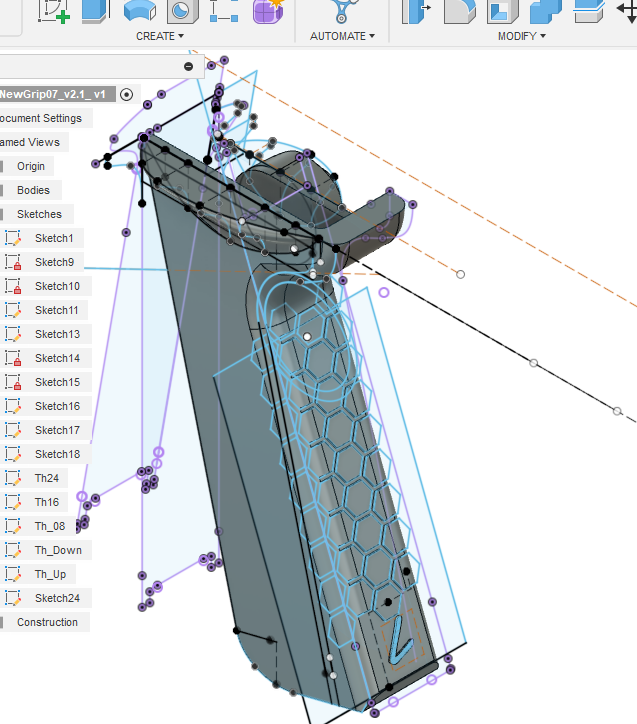Click the Move/Copy arrows icon

click(x=627, y=10)
